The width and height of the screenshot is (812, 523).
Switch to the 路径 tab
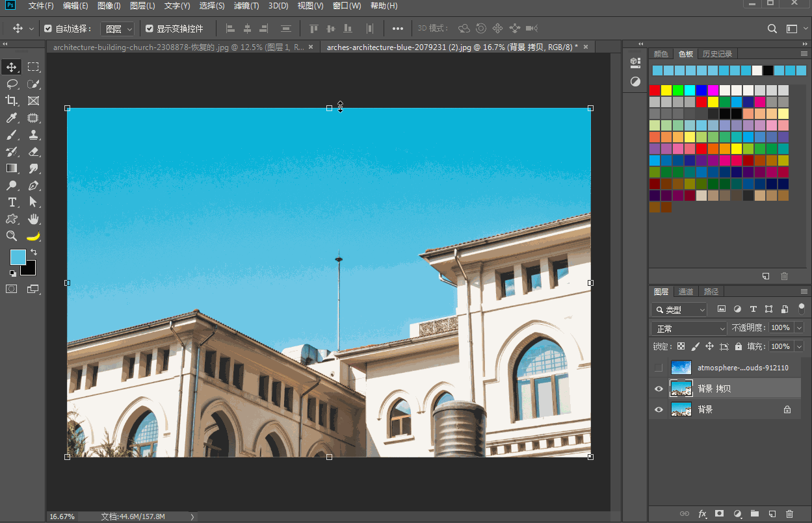point(711,291)
